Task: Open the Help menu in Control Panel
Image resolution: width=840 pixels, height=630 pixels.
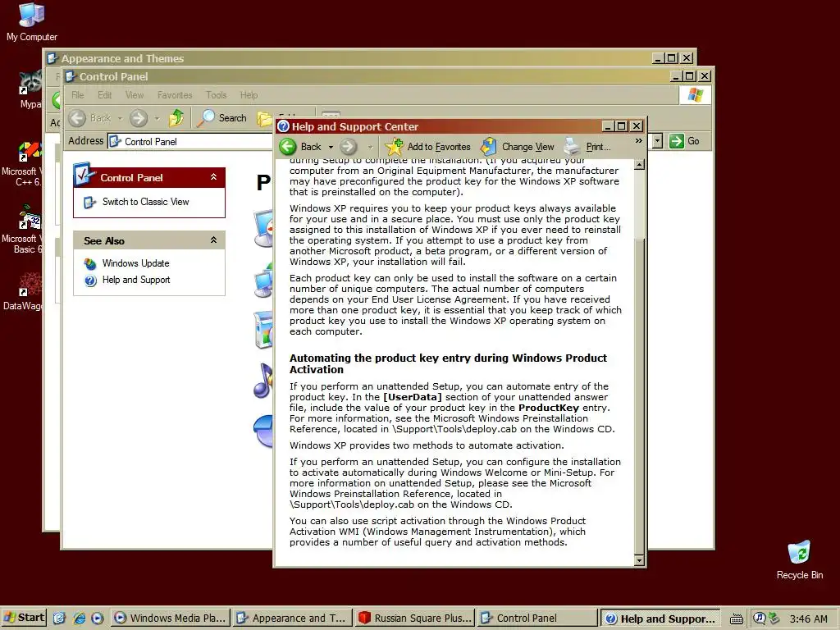Action: point(249,95)
